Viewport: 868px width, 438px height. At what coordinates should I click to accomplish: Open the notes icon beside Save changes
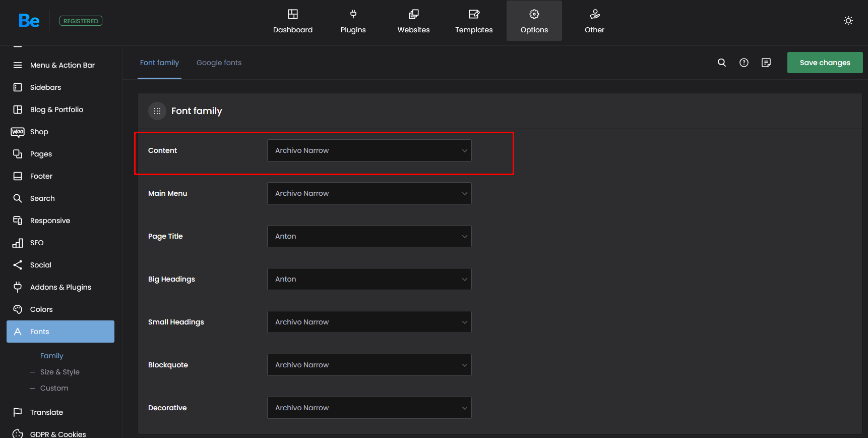tap(766, 63)
